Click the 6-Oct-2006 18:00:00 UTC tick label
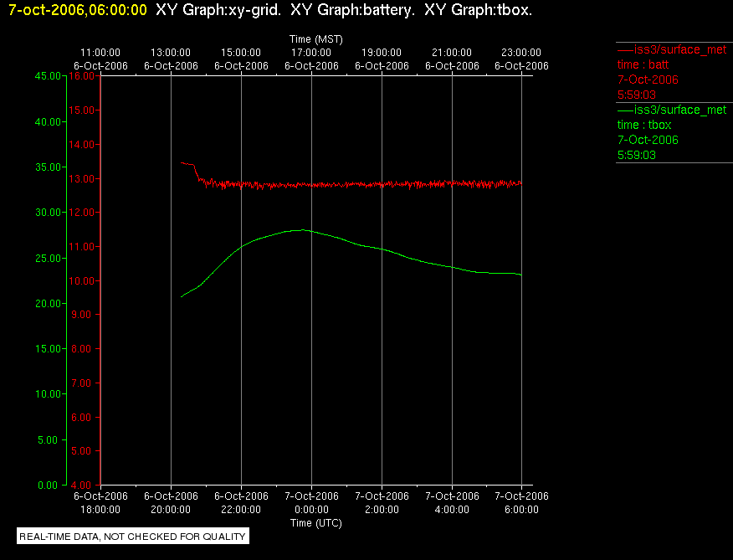This screenshot has height=560, width=733. 100,502
